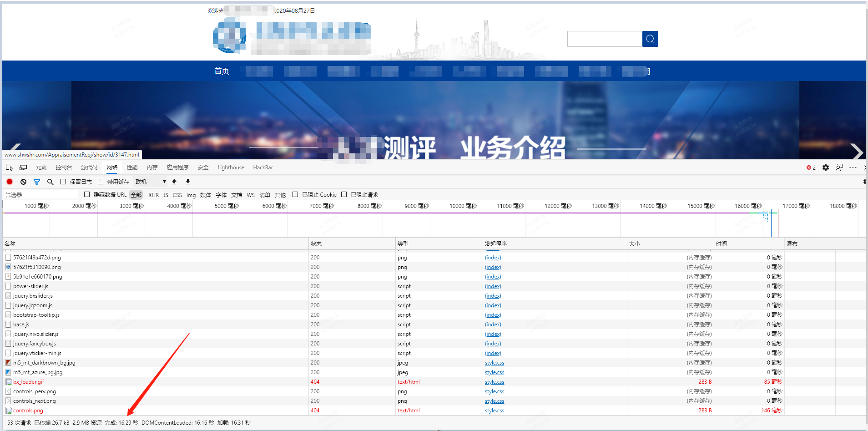Clear the network request log
This screenshot has height=431, width=868.
click(23, 182)
